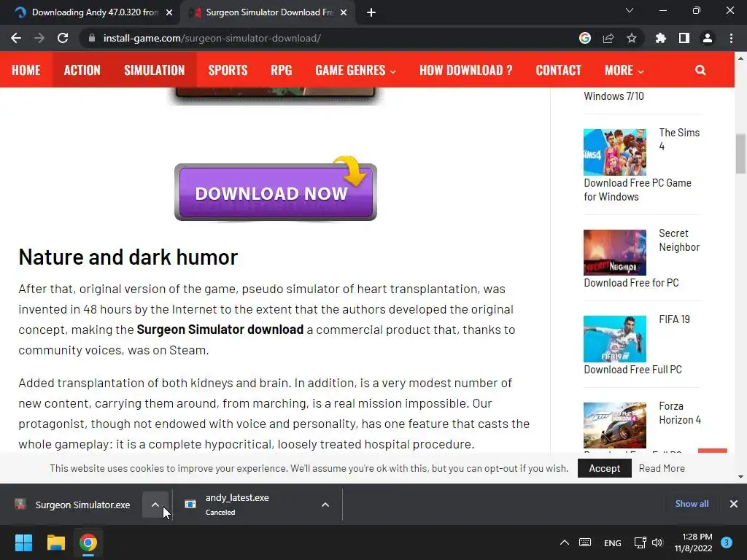The width and height of the screenshot is (747, 560).
Task: Open network status tray icon
Action: coord(640,542)
